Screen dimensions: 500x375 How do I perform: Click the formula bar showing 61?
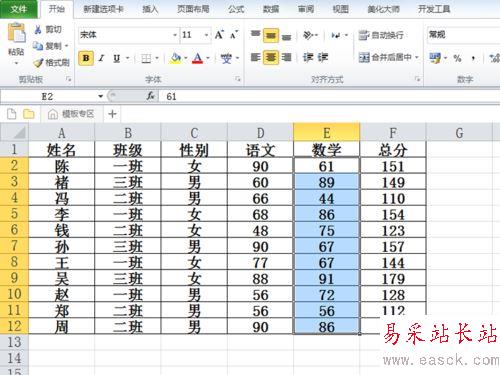click(330, 97)
